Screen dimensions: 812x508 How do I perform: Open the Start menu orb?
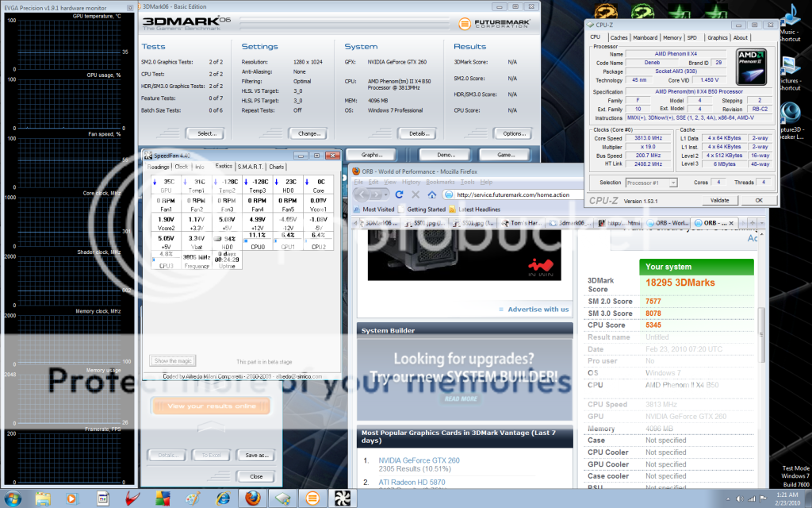[x=12, y=498]
